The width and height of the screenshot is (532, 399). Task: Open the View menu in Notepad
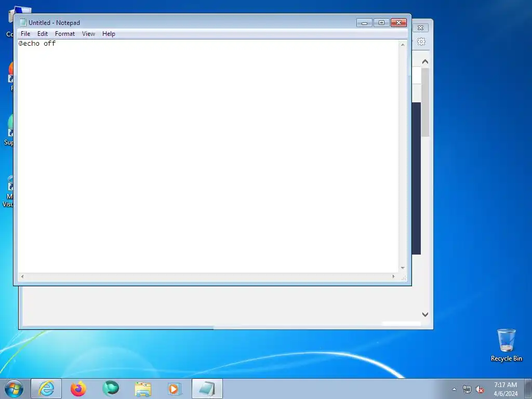coord(88,34)
